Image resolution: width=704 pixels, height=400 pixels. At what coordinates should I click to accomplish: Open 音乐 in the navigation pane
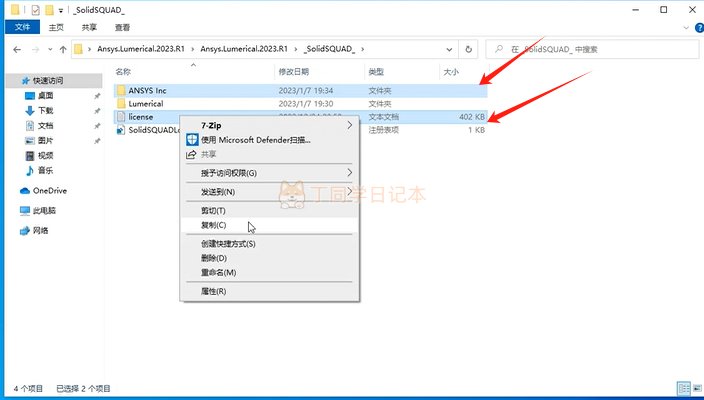(45, 170)
